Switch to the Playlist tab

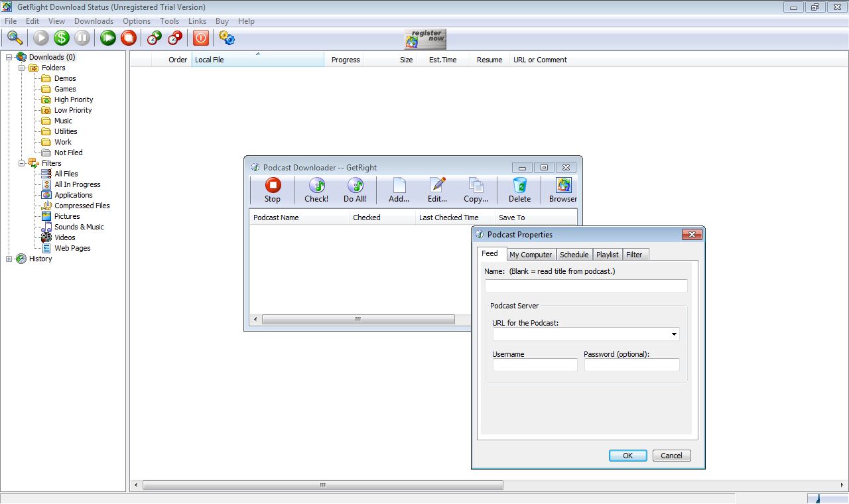point(607,255)
